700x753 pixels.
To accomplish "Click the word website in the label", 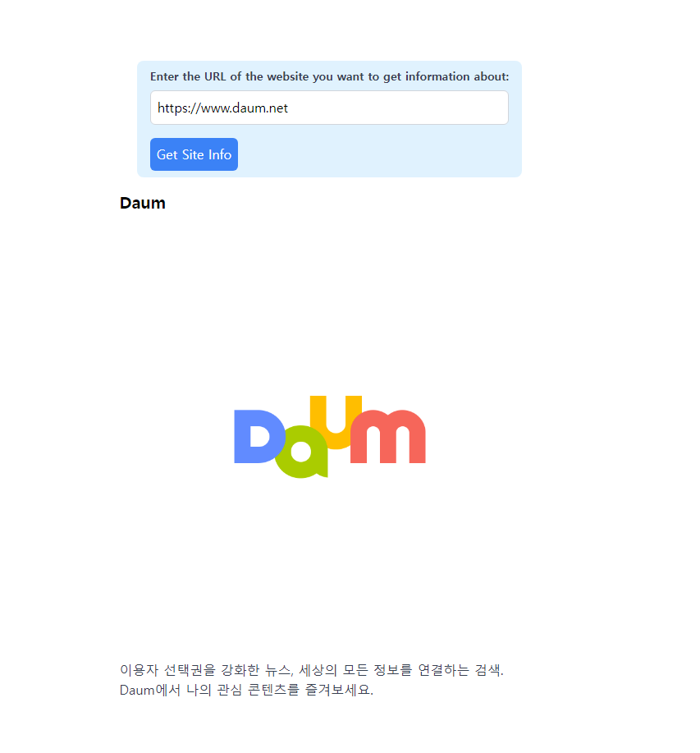I will [x=287, y=76].
